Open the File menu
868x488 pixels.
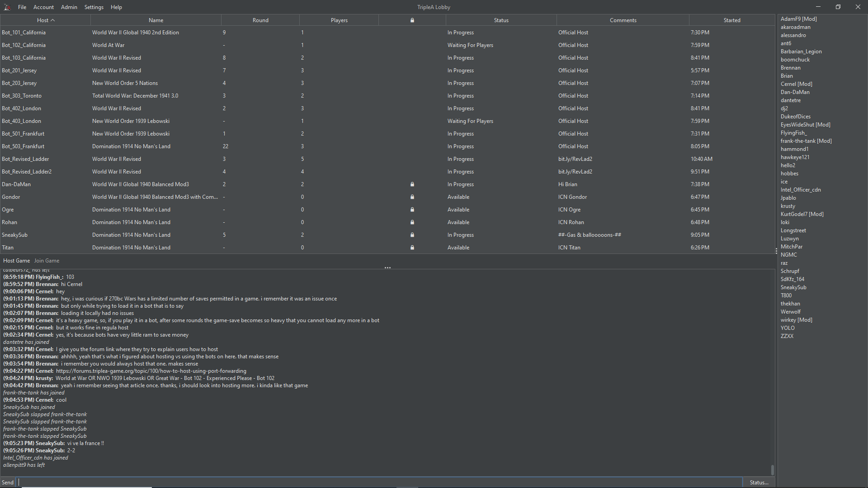point(22,7)
